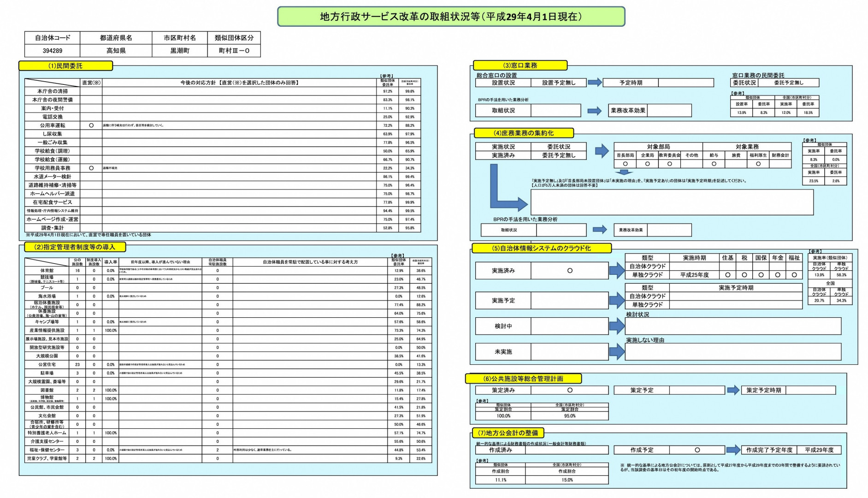
Task: Click the code value 394289
Action: 53,51
